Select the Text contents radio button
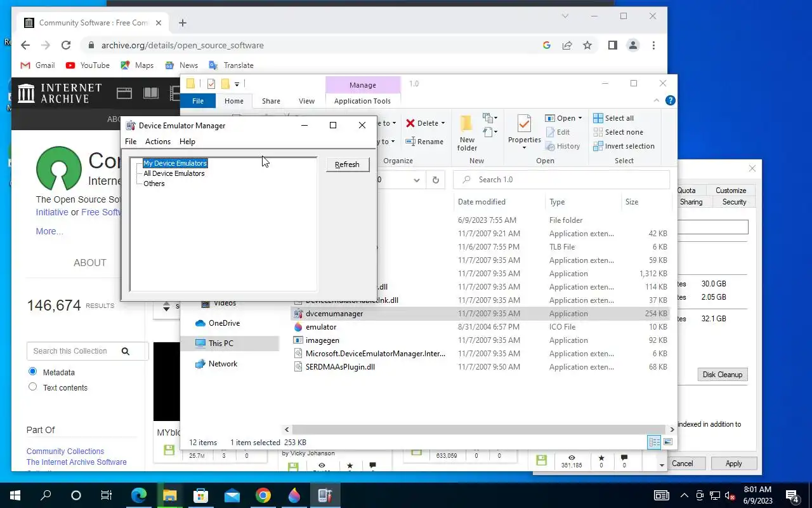Viewport: 812px width, 508px height. tap(33, 387)
